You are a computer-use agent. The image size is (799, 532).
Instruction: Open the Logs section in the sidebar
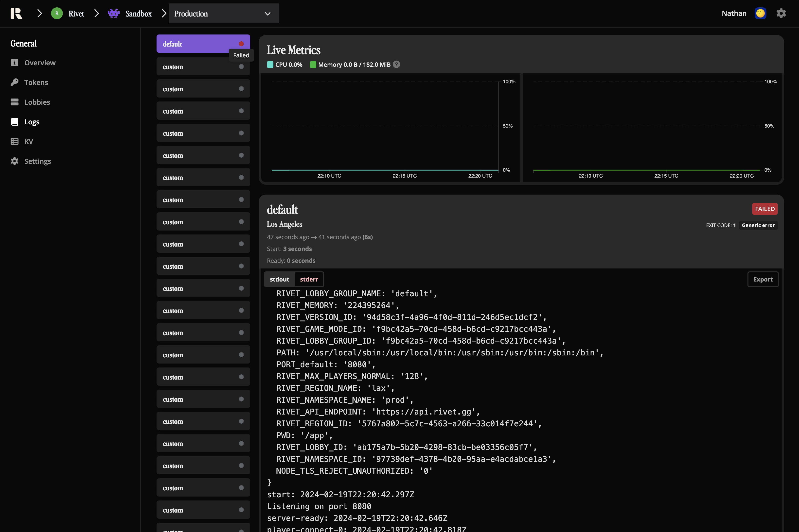[32, 121]
